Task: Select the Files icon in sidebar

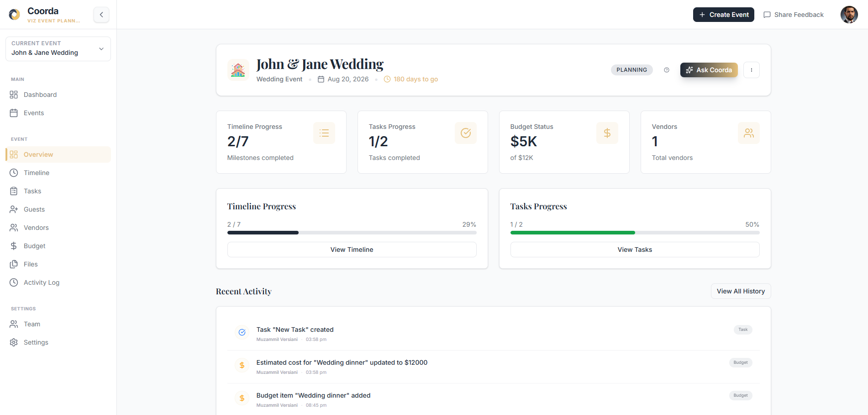Action: click(x=14, y=264)
